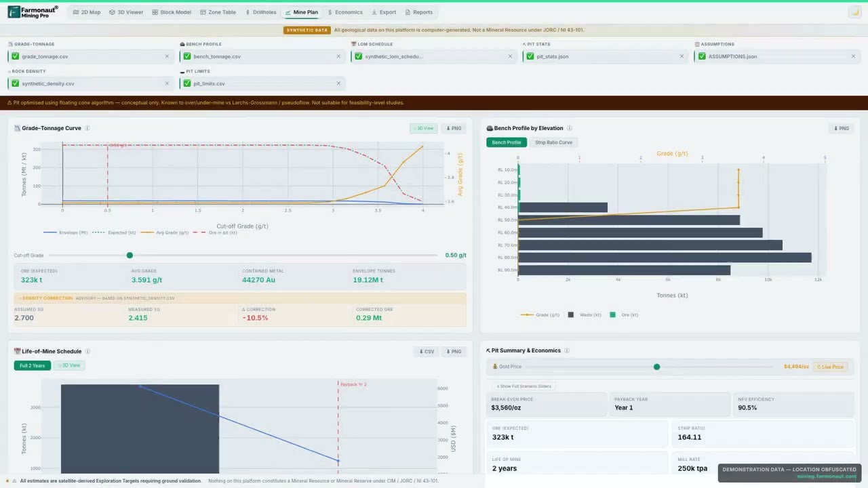868x488 pixels.
Task: Open the Drillholes tab
Action: point(261,12)
